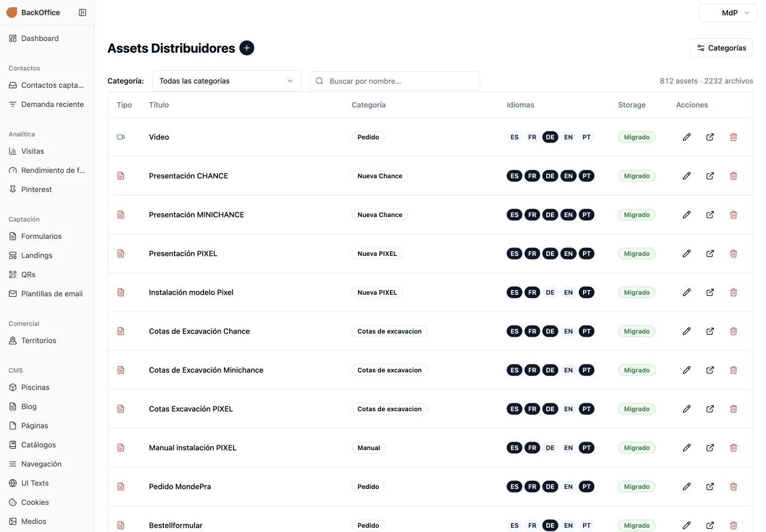Viewport: 766px width, 532px height.
Task: Edit Presentación PIXEL with pencil icon
Action: click(x=687, y=254)
